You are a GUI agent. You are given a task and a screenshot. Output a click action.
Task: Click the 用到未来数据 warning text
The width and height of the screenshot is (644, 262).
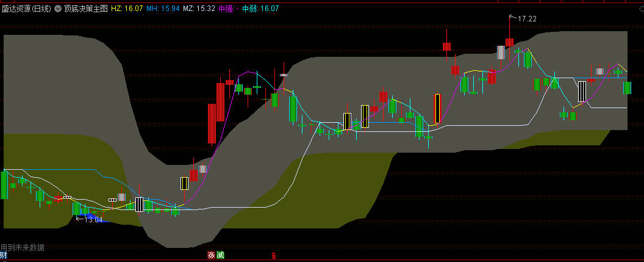tap(23, 247)
